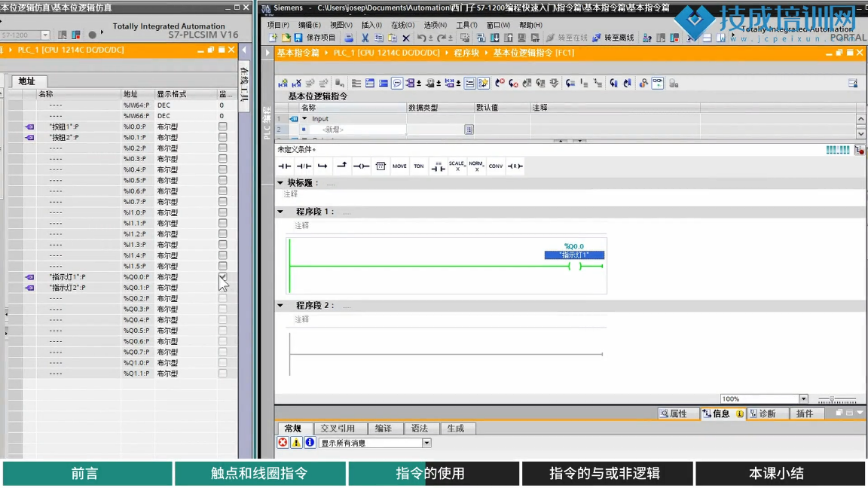Collapse the 块标题 section
868x488 pixels.
(280, 182)
